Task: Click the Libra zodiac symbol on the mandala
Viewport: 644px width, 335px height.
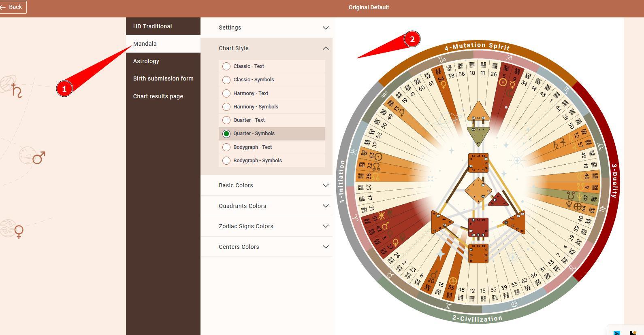Action: click(601, 147)
